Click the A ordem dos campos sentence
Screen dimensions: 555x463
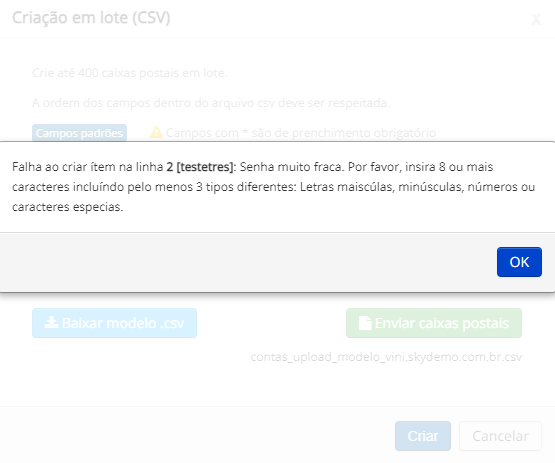[x=211, y=103]
